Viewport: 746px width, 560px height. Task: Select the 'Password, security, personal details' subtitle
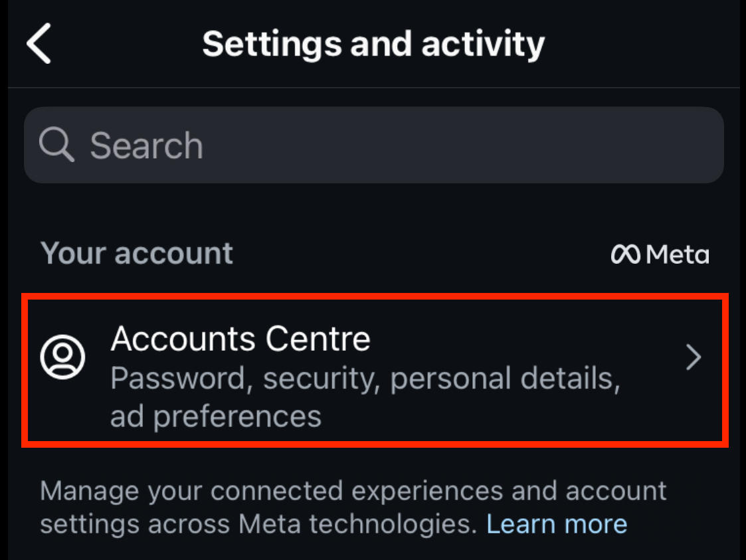click(365, 379)
